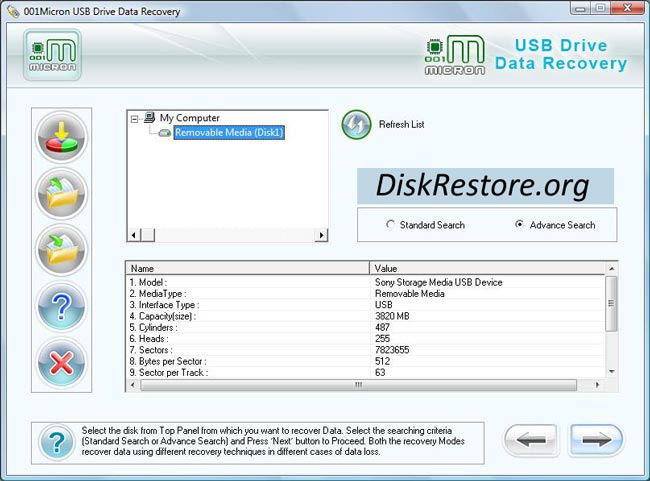This screenshot has height=481, width=650.
Task: Click the tree panel horizontal scroll thumb
Action: click(147, 235)
